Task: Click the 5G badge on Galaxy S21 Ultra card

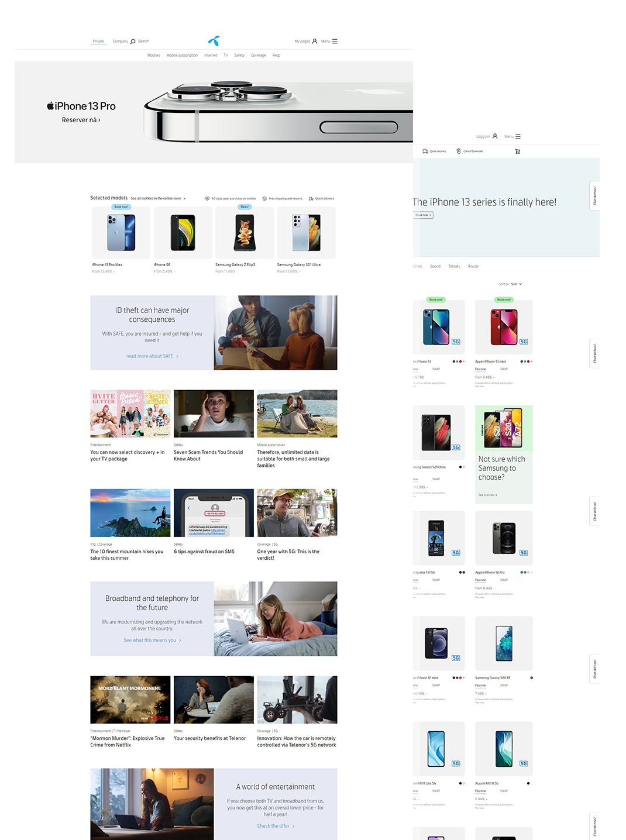Action: tap(456, 447)
